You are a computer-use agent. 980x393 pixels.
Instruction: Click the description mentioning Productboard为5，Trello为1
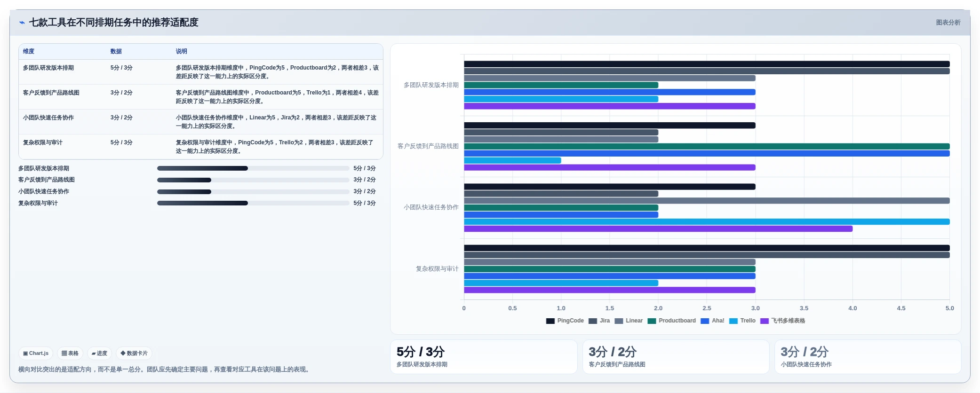(x=277, y=97)
